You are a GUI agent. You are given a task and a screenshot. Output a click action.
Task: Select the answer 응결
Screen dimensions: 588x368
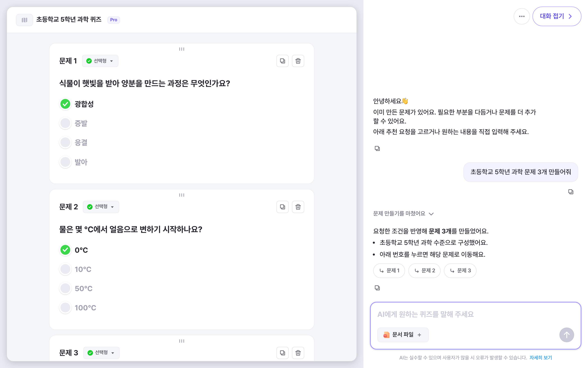(x=65, y=142)
